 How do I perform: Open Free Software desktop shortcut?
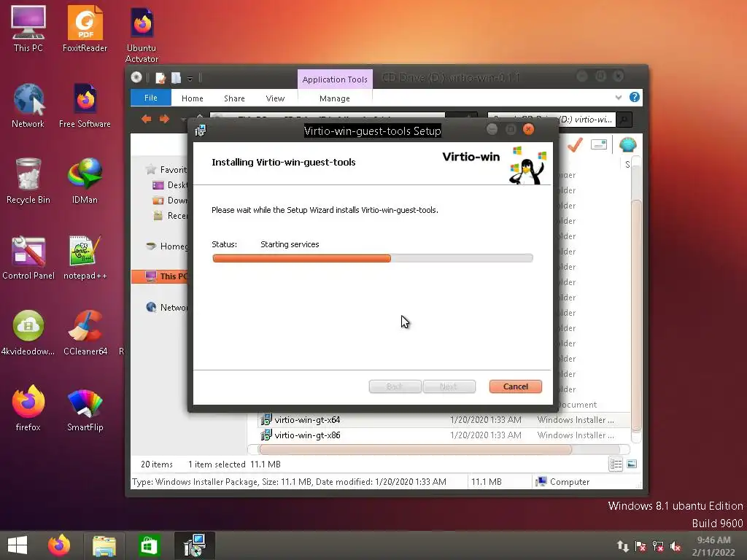tap(85, 105)
